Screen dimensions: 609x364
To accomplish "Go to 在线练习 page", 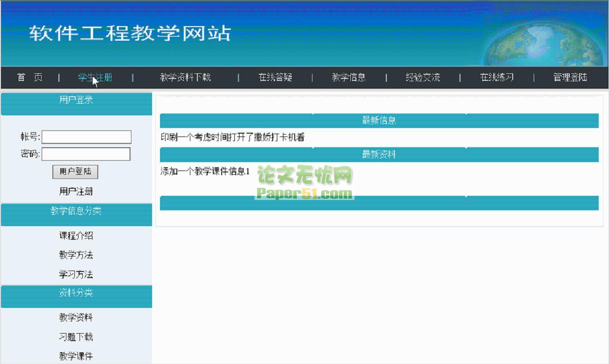I will click(x=497, y=78).
